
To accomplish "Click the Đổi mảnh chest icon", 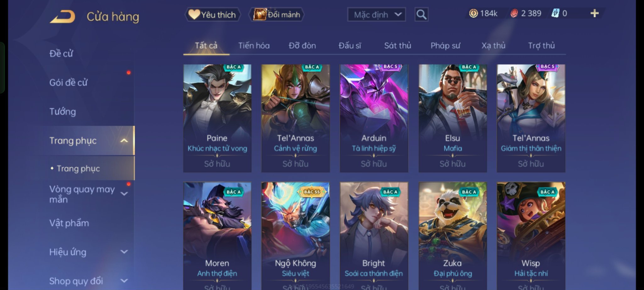I will (x=260, y=14).
